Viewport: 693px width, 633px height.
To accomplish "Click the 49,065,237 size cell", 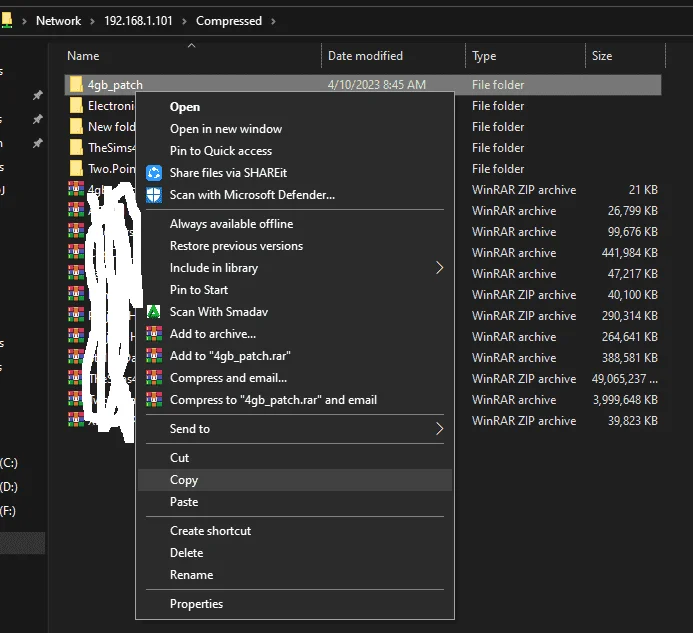I will point(624,379).
